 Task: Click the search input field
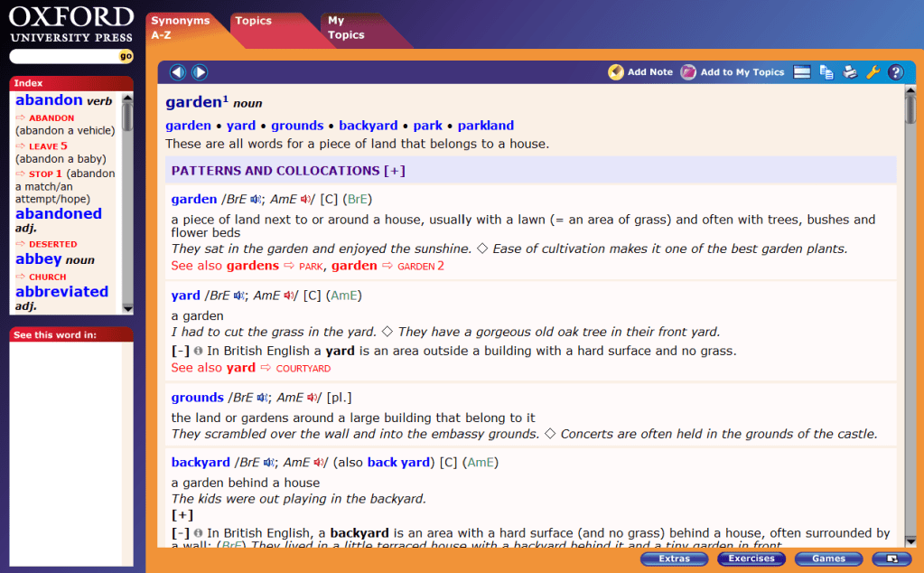click(x=63, y=56)
